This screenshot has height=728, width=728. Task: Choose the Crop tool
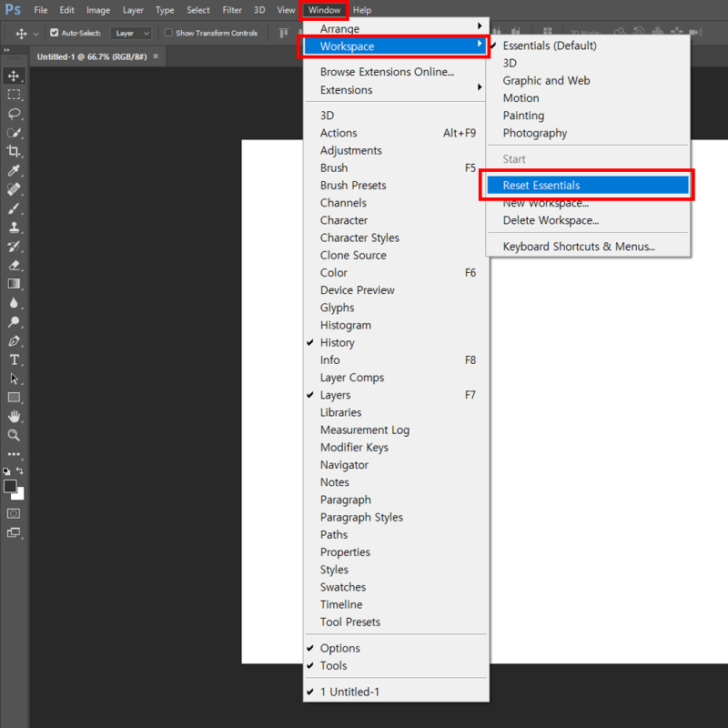[x=14, y=151]
